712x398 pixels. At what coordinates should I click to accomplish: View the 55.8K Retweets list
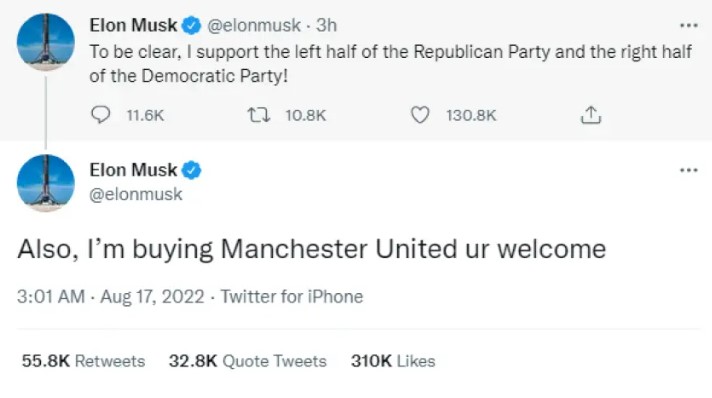[x=84, y=361]
